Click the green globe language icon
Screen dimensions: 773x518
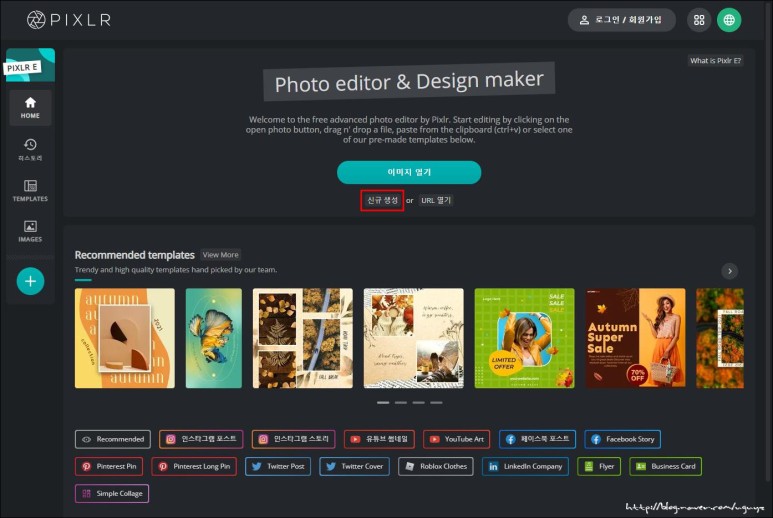[729, 20]
